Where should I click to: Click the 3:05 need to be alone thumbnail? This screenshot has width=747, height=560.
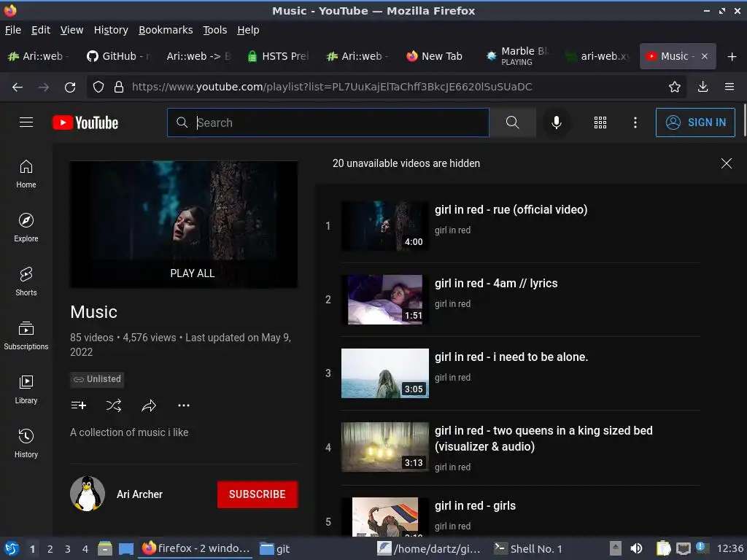point(385,373)
